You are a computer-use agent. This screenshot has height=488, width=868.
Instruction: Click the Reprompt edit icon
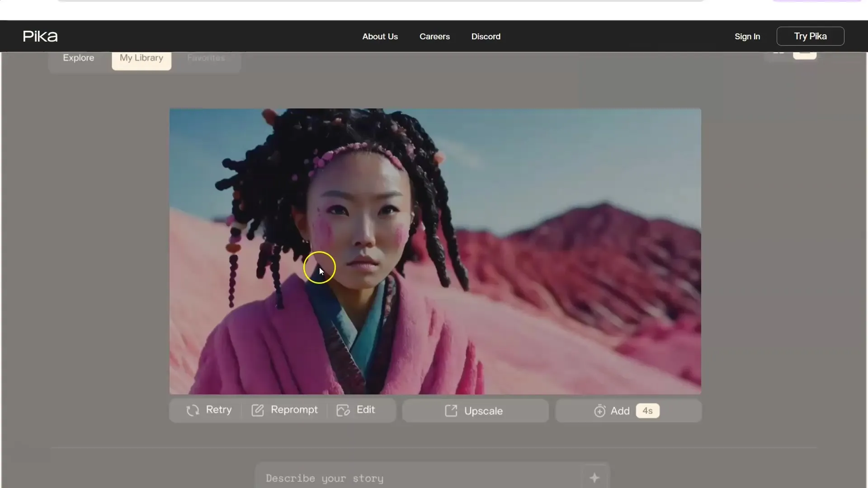pos(258,409)
